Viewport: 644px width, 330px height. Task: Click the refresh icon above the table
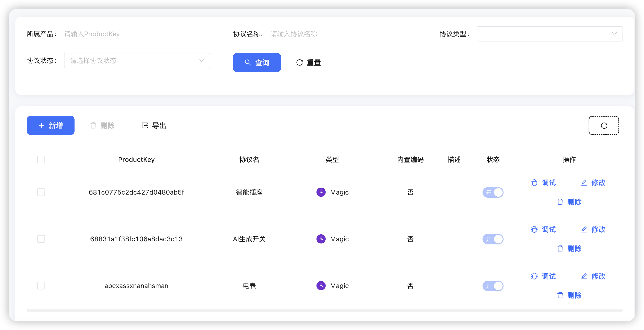coord(604,125)
